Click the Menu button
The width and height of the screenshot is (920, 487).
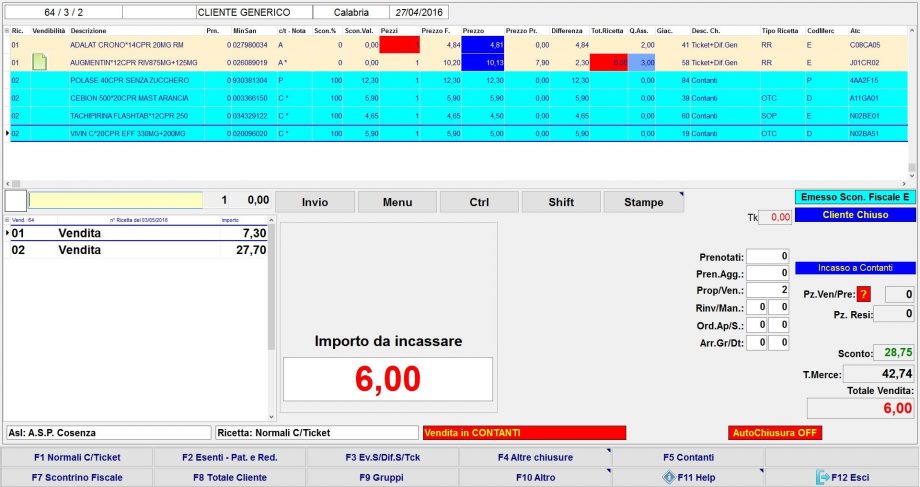click(397, 202)
